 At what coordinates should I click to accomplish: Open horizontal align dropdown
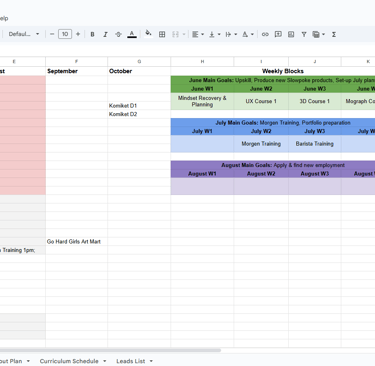coord(198,34)
